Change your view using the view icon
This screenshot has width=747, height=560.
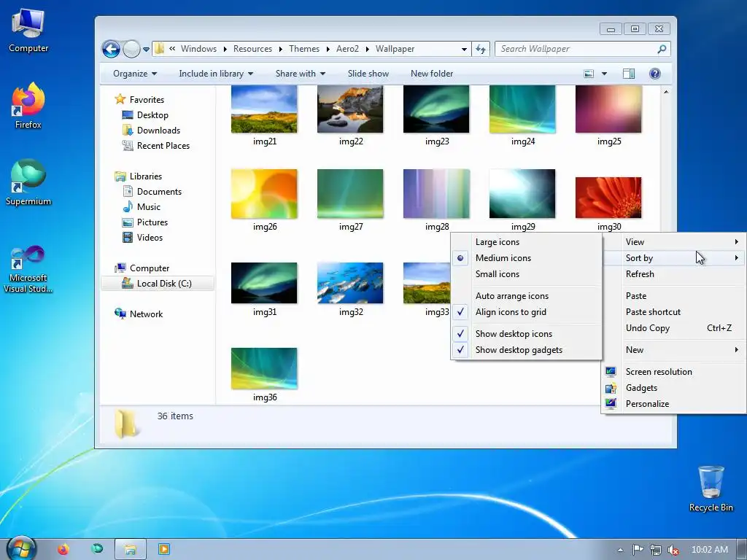(589, 74)
